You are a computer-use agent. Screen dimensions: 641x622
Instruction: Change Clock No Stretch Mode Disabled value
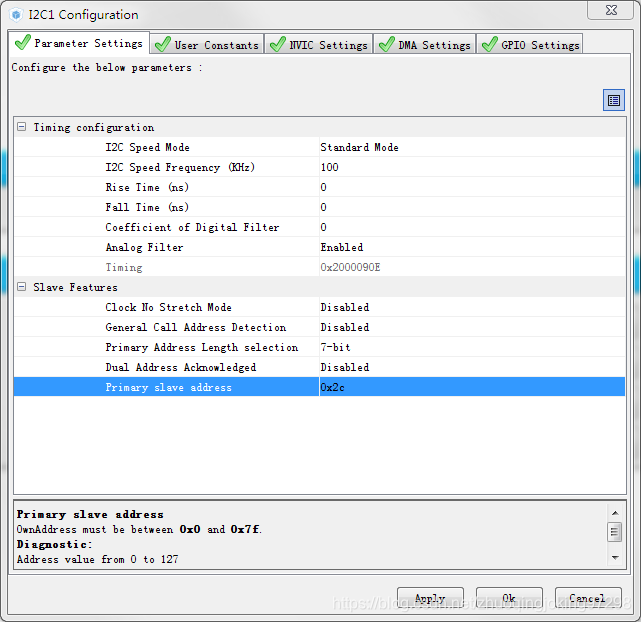click(472, 307)
